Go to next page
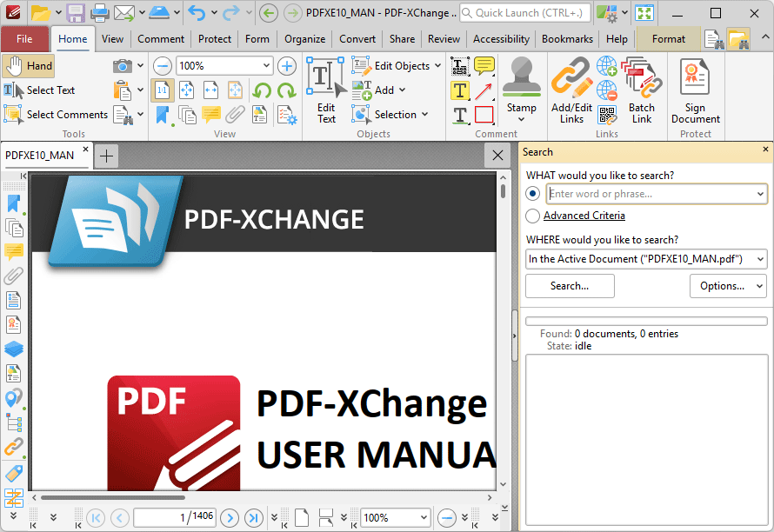The image size is (774, 532). (230, 518)
